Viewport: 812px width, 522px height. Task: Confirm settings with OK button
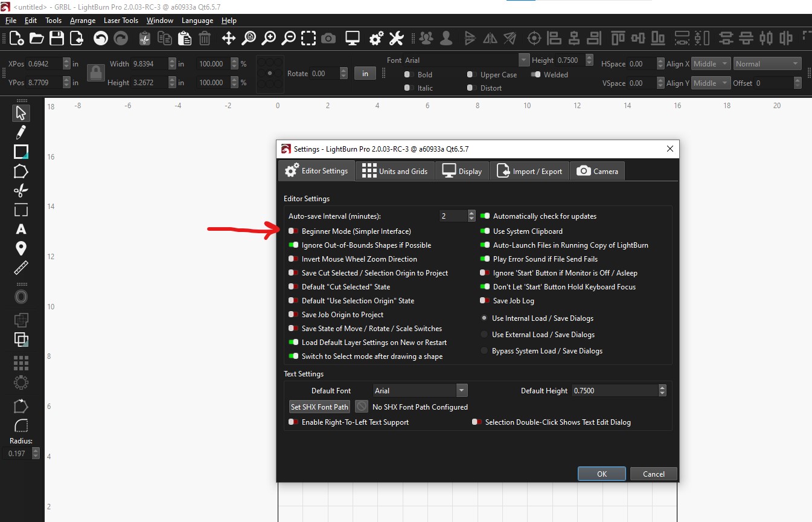(602, 474)
